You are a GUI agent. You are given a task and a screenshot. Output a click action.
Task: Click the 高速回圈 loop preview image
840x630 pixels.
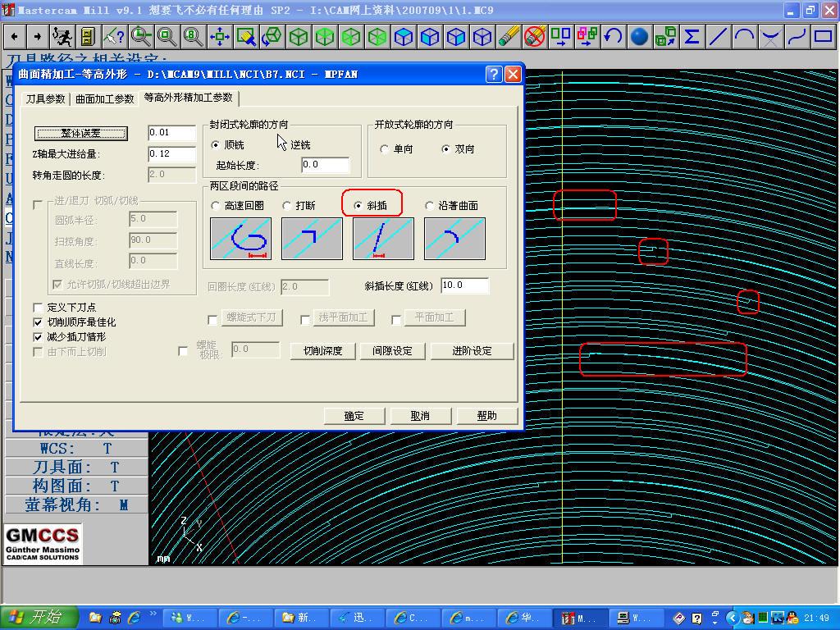240,239
